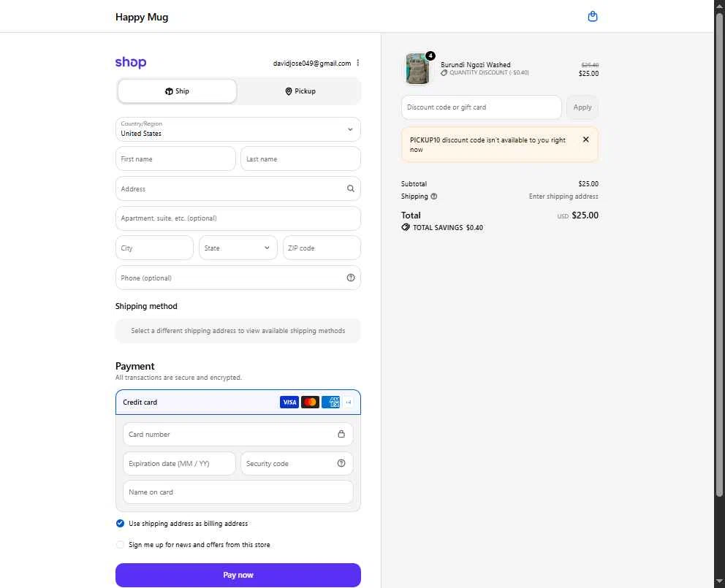Expand the State dropdown
The width and height of the screenshot is (725, 588).
click(238, 248)
